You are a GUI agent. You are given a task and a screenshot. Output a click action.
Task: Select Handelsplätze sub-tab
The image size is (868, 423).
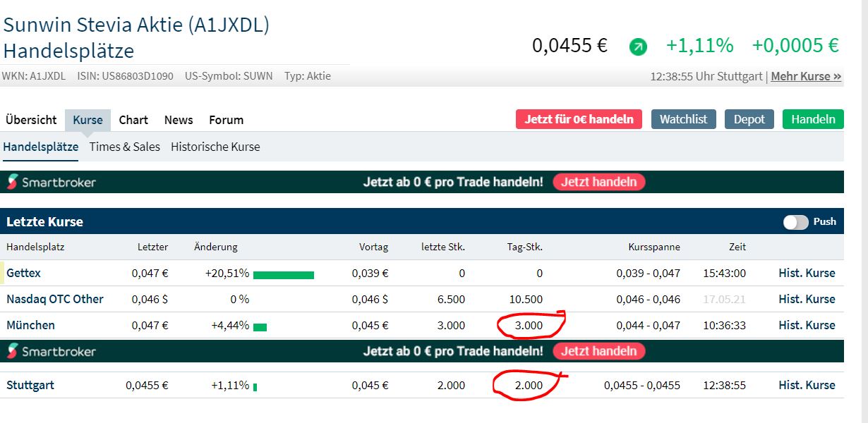(41, 147)
